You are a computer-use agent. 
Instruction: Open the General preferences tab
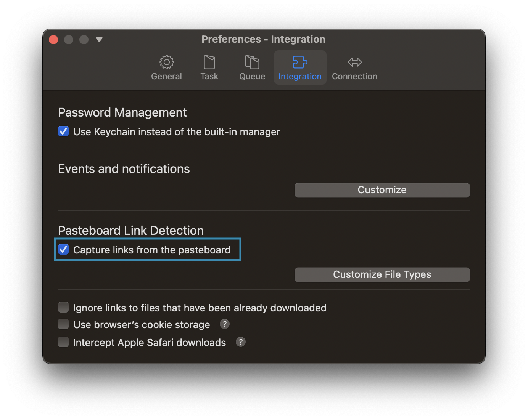(x=166, y=68)
